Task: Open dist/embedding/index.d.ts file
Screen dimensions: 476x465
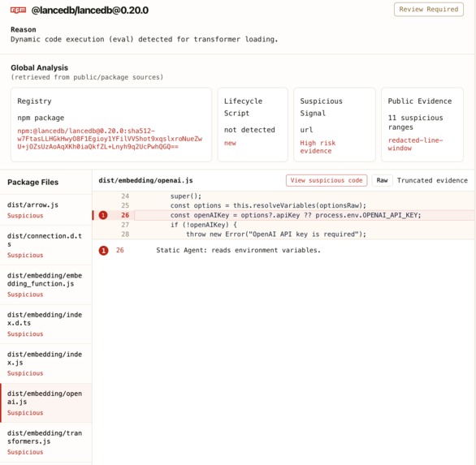Action: click(x=45, y=325)
